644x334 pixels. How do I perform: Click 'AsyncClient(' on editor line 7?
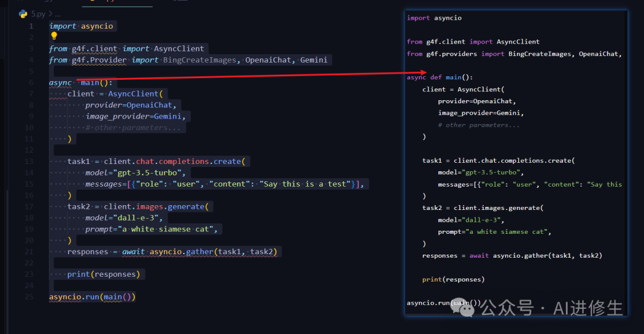pos(135,94)
